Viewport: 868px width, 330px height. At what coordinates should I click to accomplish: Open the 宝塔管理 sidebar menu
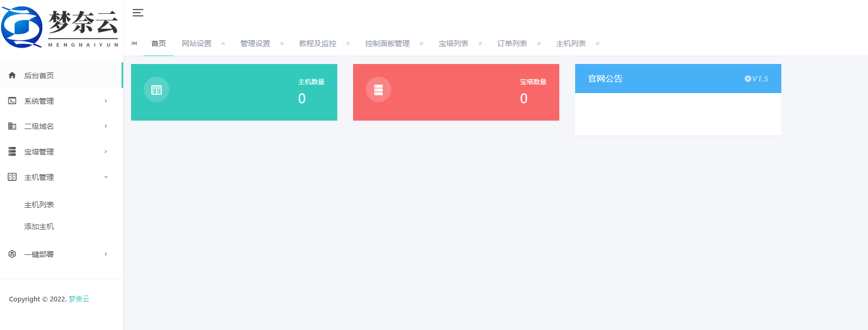pyautogui.click(x=61, y=151)
